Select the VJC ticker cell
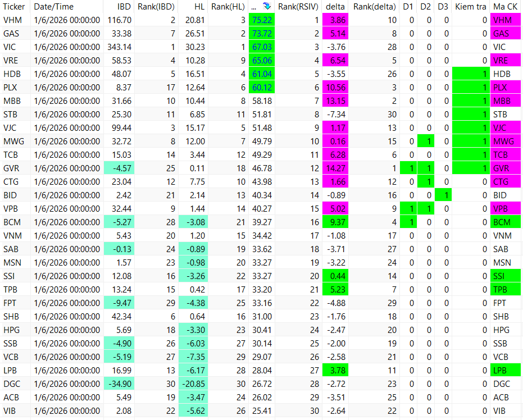The height and width of the screenshot is (420, 523). (15, 128)
